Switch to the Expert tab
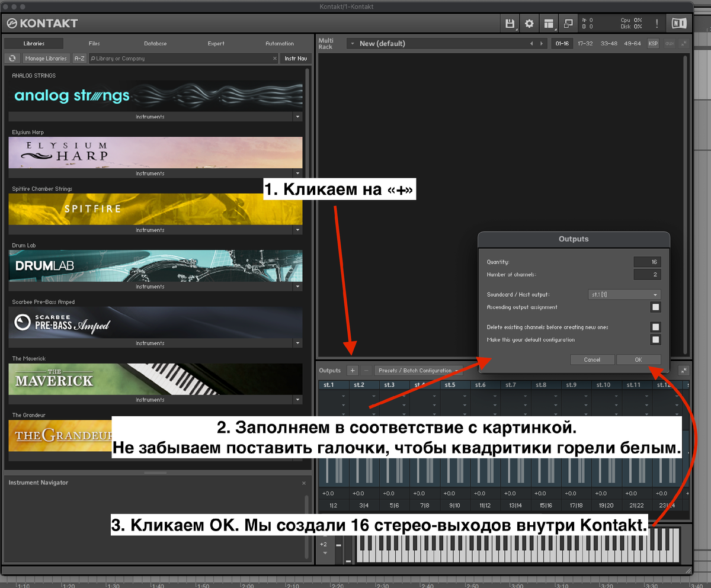Image resolution: width=711 pixels, height=588 pixels. [216, 43]
